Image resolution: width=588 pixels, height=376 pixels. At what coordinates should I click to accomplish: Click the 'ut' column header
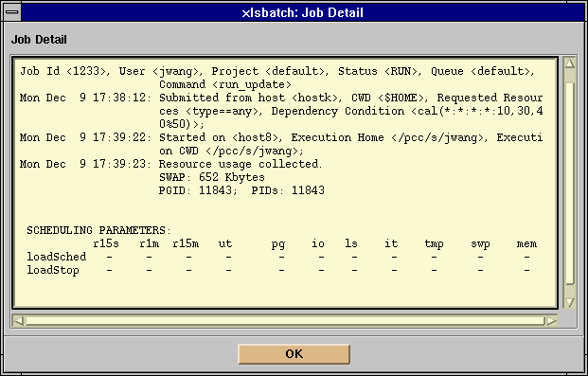pos(225,243)
